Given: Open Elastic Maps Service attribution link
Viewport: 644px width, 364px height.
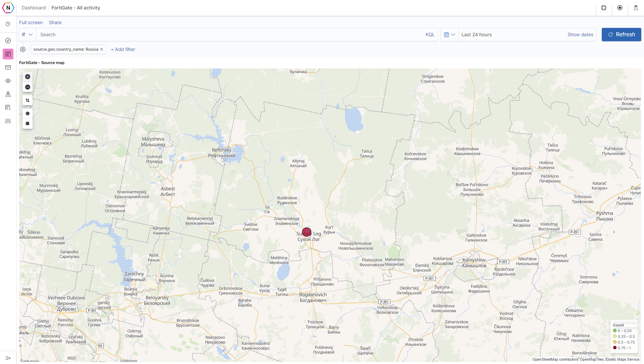Looking at the screenshot, I should click(622, 359).
